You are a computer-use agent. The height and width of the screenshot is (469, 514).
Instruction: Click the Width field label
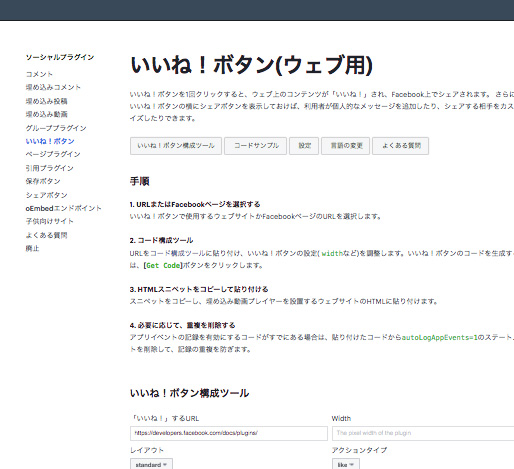coord(341,419)
